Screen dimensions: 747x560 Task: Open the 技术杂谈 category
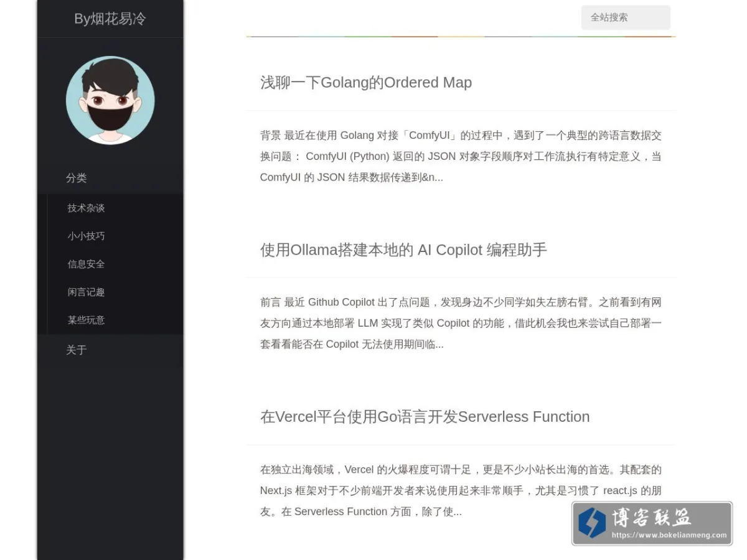86,208
